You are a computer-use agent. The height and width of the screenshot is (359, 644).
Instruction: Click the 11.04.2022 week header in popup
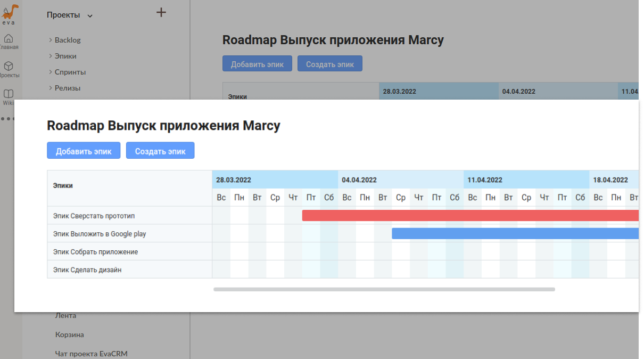pyautogui.click(x=526, y=180)
